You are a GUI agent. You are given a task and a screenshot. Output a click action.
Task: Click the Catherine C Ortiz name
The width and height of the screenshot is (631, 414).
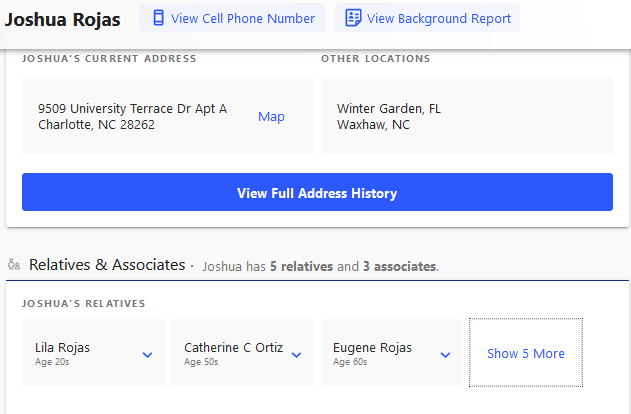[233, 347]
